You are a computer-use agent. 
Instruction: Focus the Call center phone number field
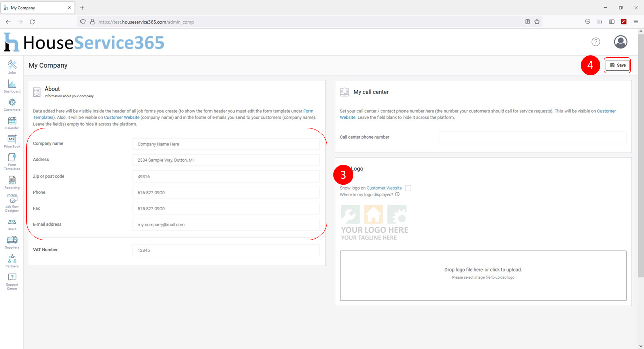click(x=533, y=137)
